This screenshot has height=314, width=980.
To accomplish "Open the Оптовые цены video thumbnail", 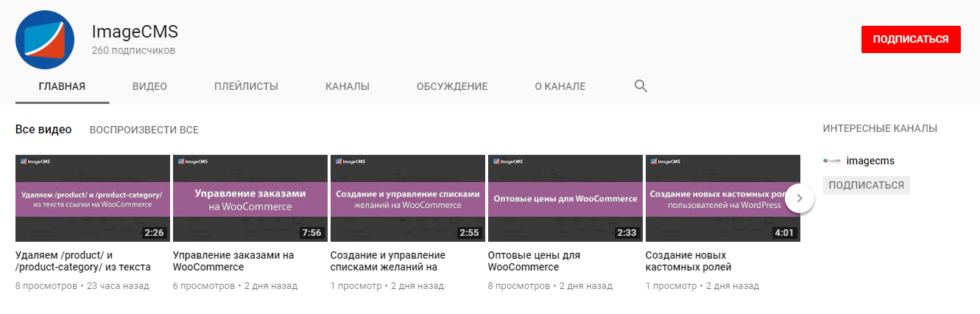I will pyautogui.click(x=565, y=198).
